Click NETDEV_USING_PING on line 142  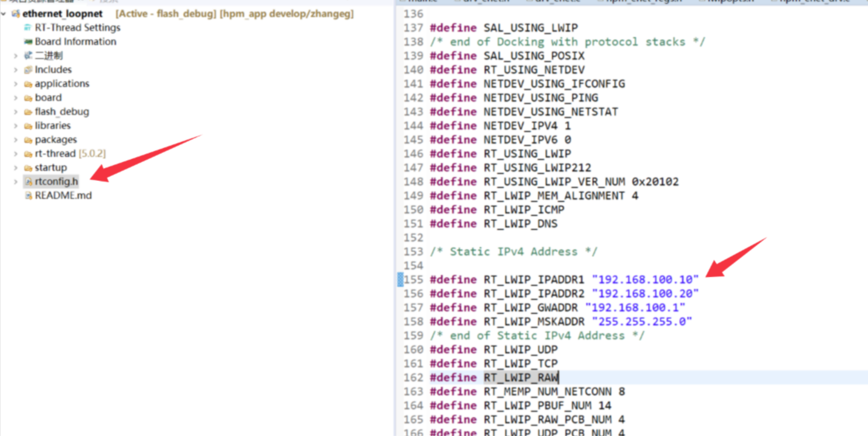click(541, 97)
